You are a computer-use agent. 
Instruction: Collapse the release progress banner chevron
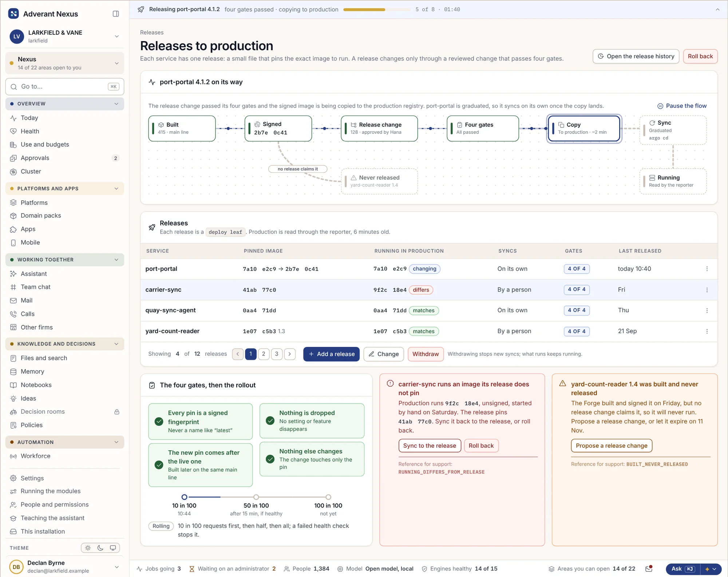click(717, 9)
